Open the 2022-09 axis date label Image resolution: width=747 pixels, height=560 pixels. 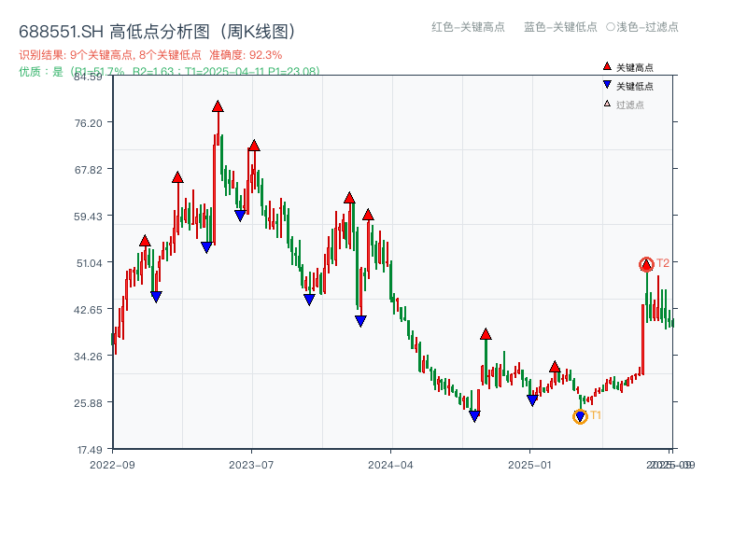click(111, 462)
